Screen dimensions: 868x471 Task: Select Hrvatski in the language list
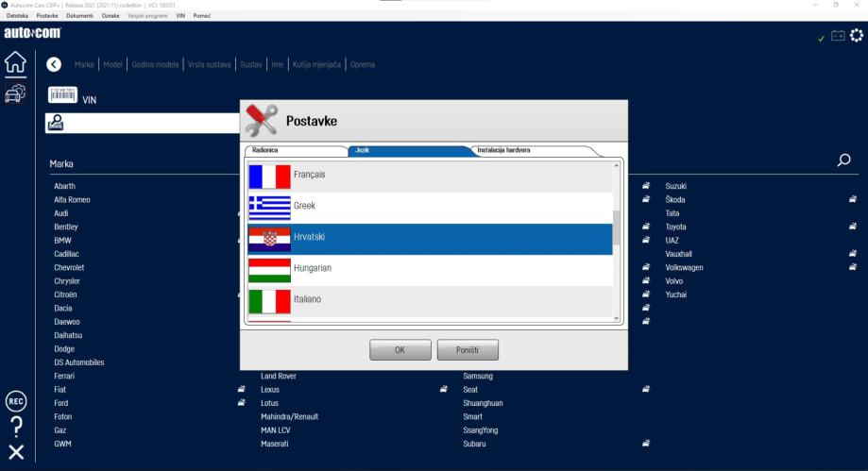[430, 239]
